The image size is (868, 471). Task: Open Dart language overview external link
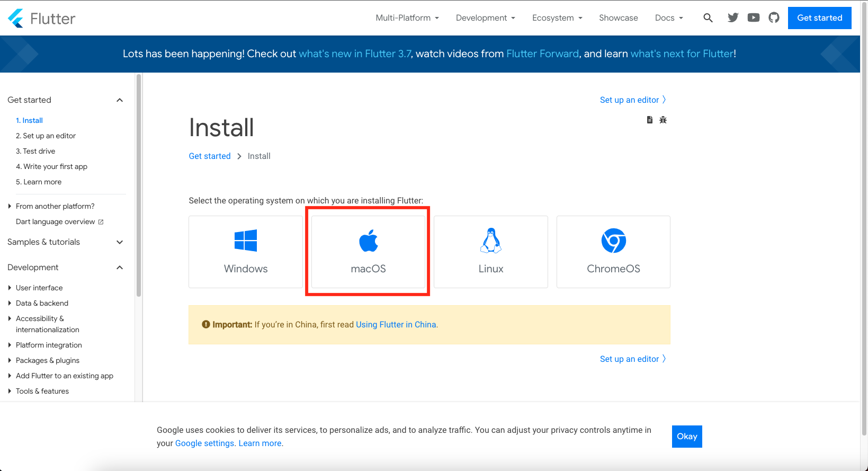(59, 221)
